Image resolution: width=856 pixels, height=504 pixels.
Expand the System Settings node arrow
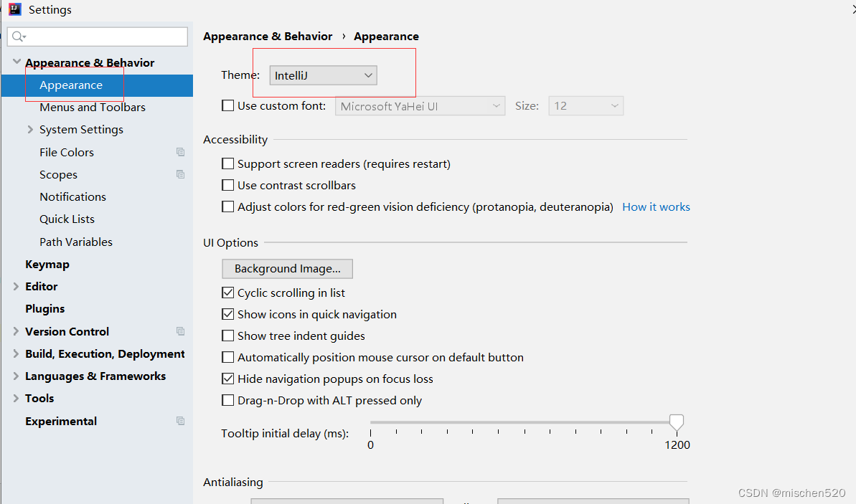(x=30, y=129)
